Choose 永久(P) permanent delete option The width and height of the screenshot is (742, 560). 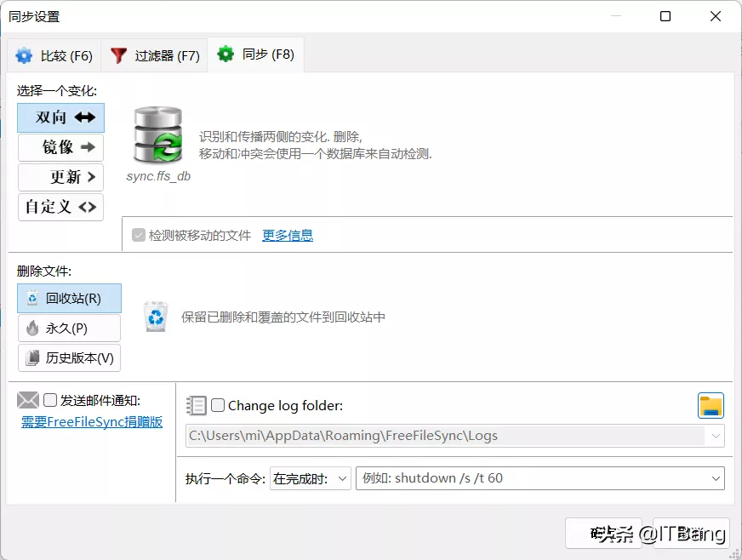69,329
